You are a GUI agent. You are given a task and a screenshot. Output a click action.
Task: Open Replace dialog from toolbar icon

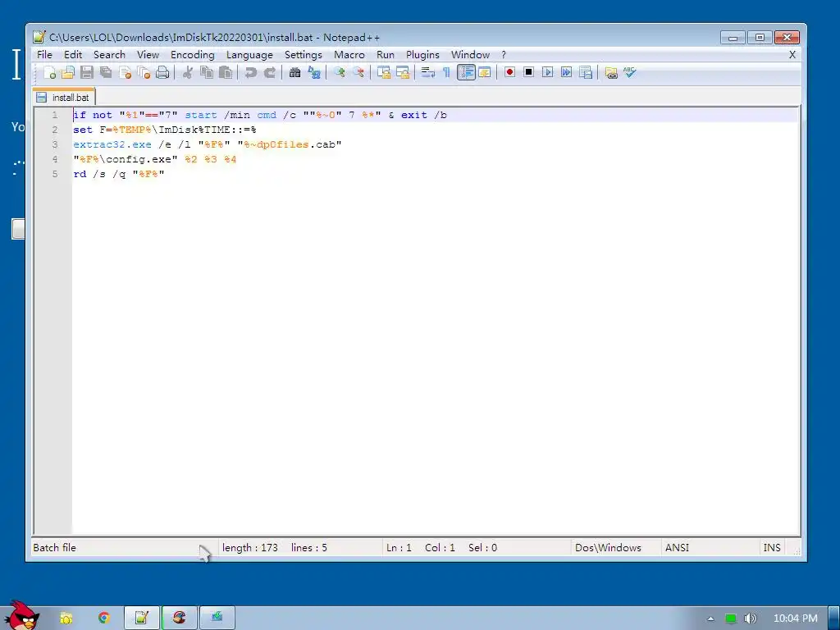(x=314, y=72)
